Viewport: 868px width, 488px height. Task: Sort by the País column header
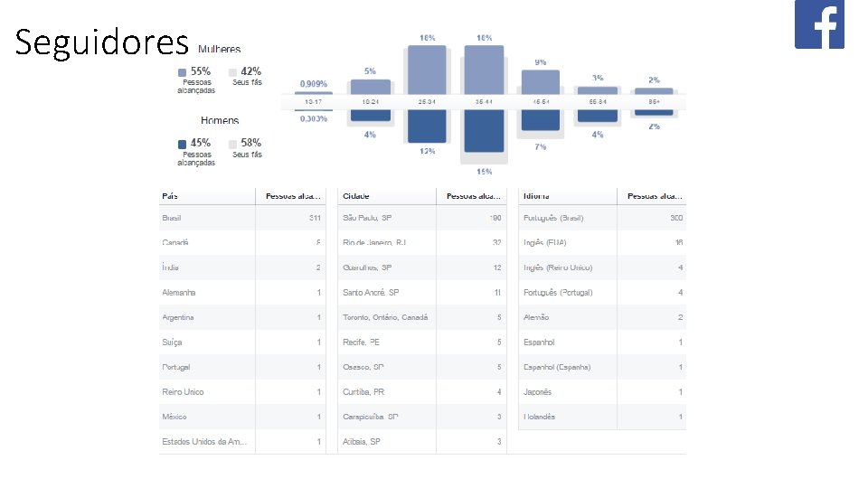pos(170,196)
